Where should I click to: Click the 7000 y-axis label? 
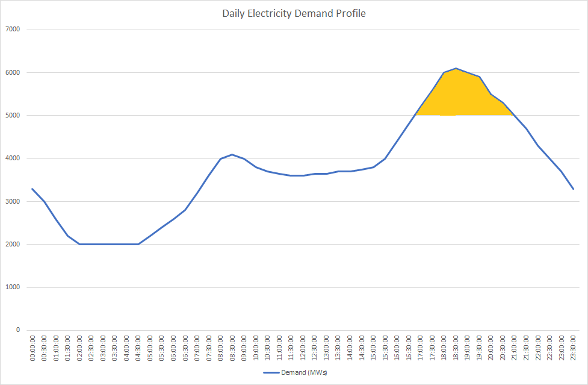click(12, 30)
